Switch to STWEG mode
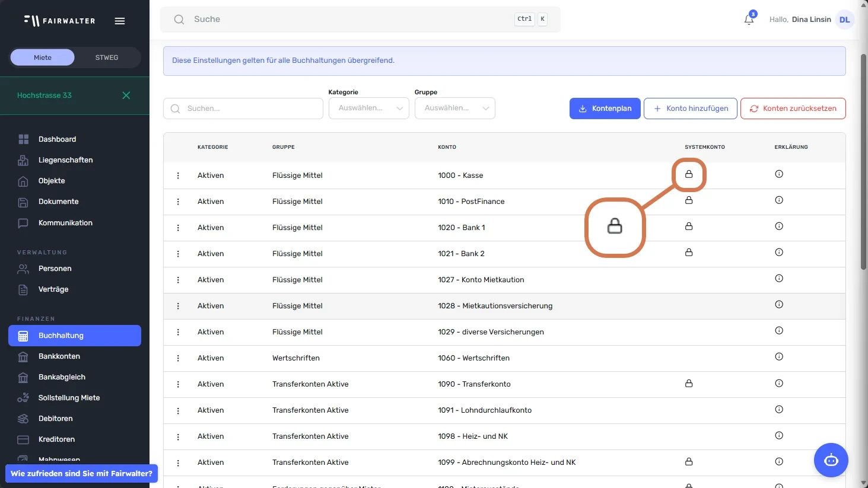 pyautogui.click(x=107, y=58)
